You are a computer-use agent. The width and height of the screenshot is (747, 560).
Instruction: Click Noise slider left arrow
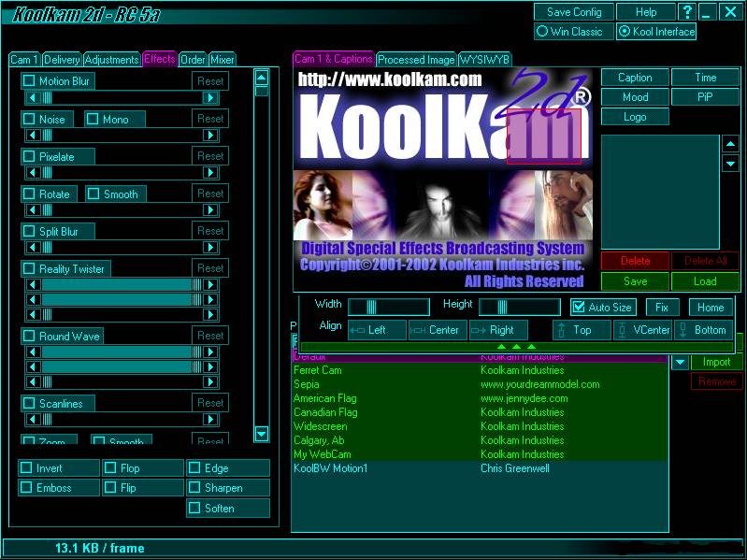coord(33,136)
